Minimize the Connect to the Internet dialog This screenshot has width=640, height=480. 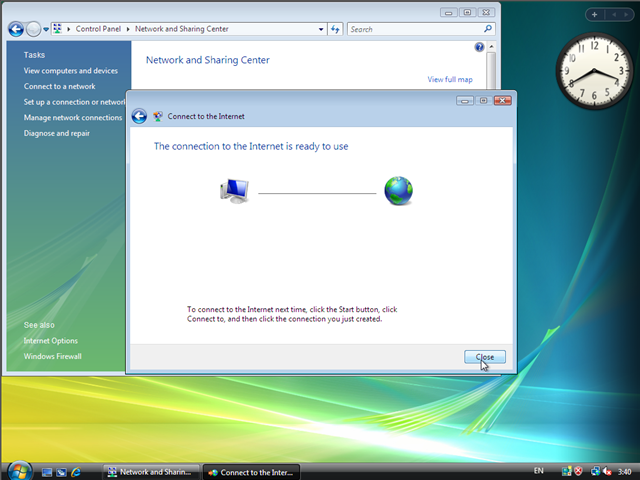tap(465, 100)
